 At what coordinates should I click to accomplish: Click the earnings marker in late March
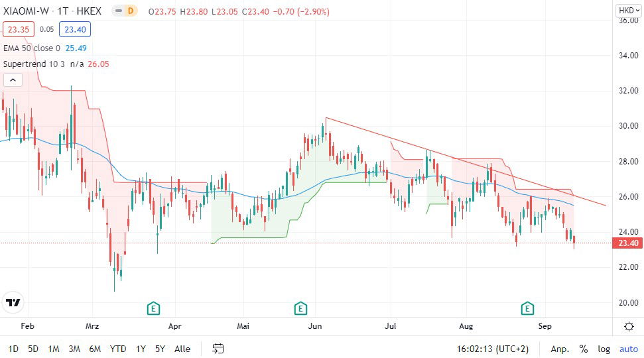click(153, 308)
